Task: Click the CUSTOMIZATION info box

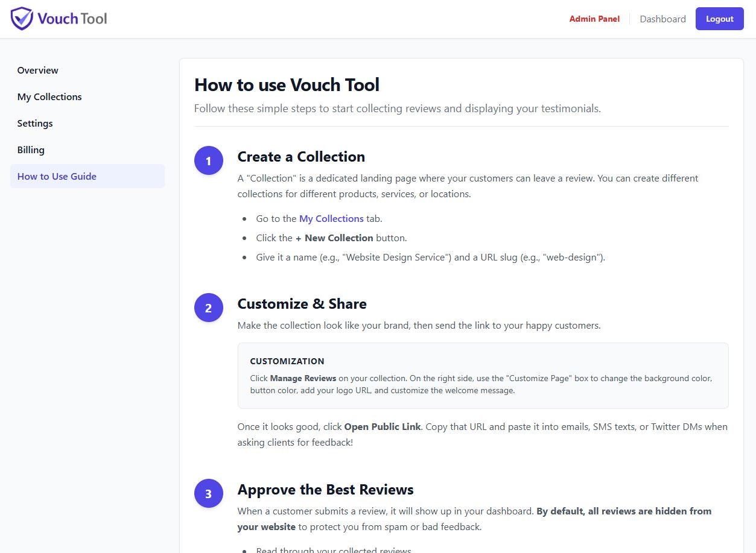Action: coord(483,375)
